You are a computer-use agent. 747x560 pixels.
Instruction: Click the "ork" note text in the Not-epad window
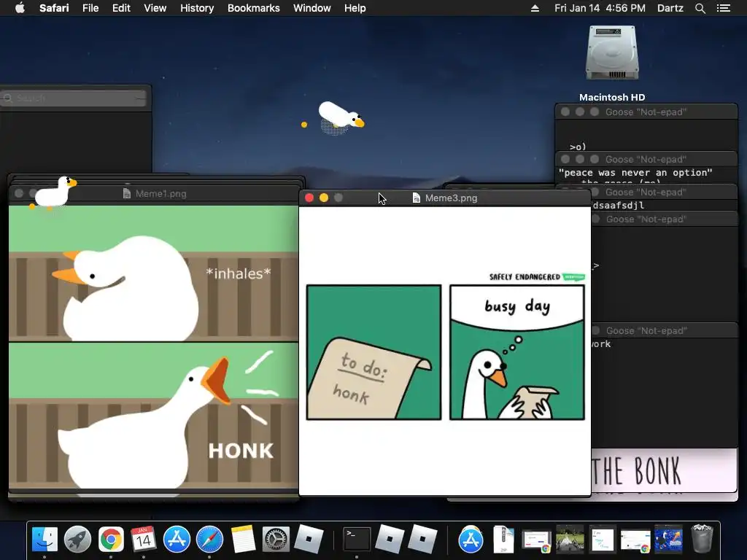click(601, 344)
